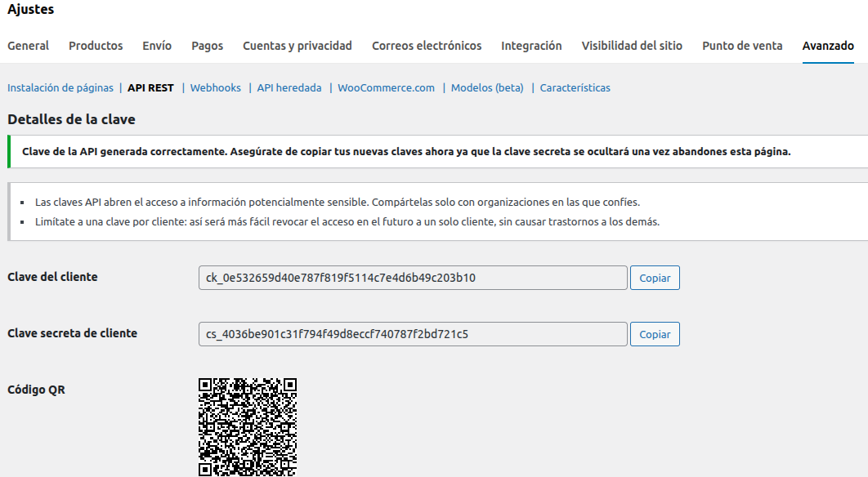Screen dimensions: 868x477
Task: Open the Correos electrónicos tab
Action: point(427,46)
